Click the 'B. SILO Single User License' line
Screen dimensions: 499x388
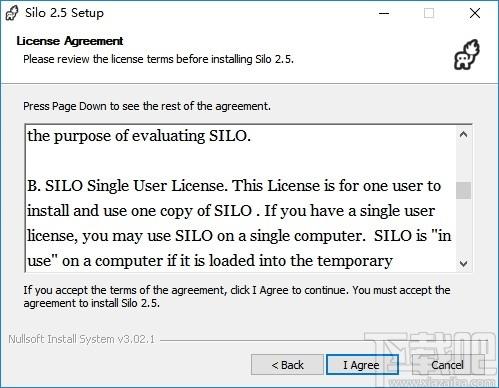point(234,186)
